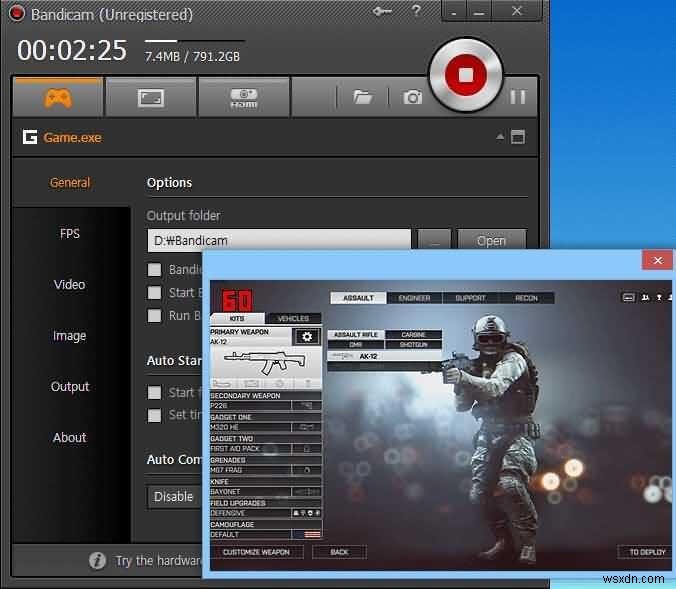
Task: Select the SUPPORT class tab in game
Action: click(x=470, y=298)
